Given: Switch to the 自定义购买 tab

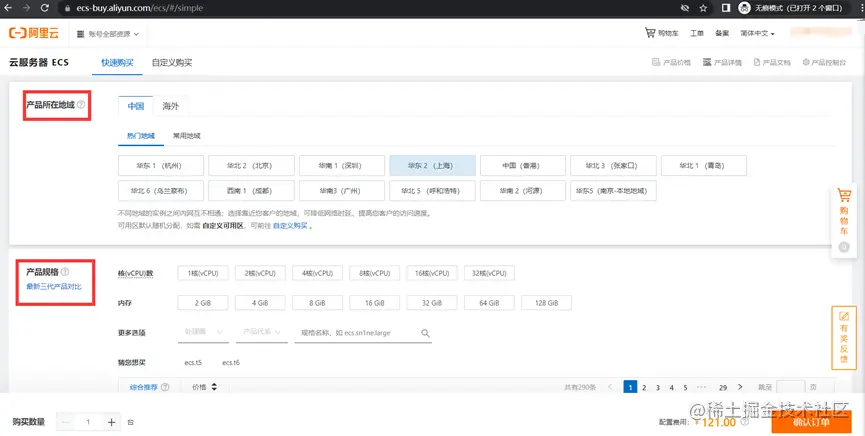Looking at the screenshot, I should (172, 62).
